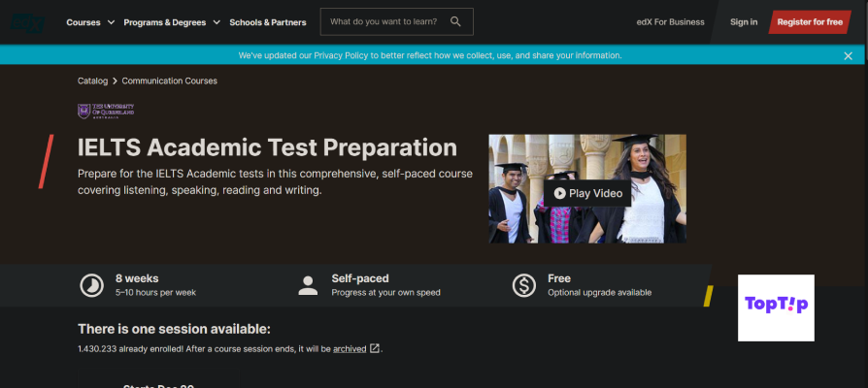Click the Privacy Policy banner message
This screenshot has height=388, width=868.
point(430,55)
